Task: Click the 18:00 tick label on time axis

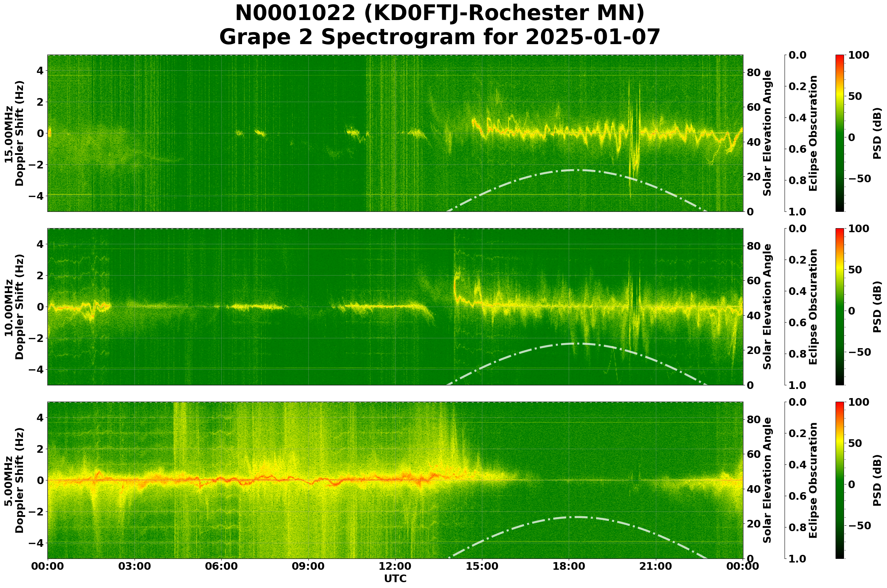Action: point(569,566)
